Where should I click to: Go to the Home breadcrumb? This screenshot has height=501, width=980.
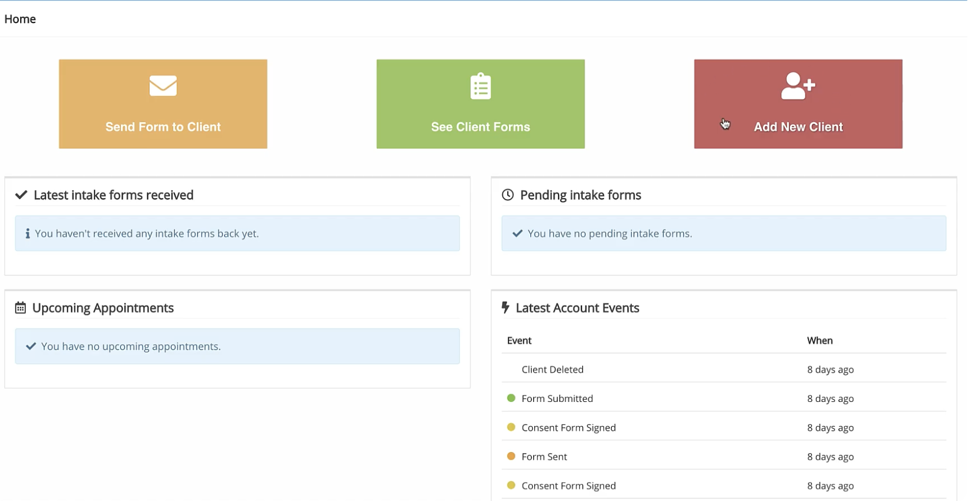(x=20, y=19)
